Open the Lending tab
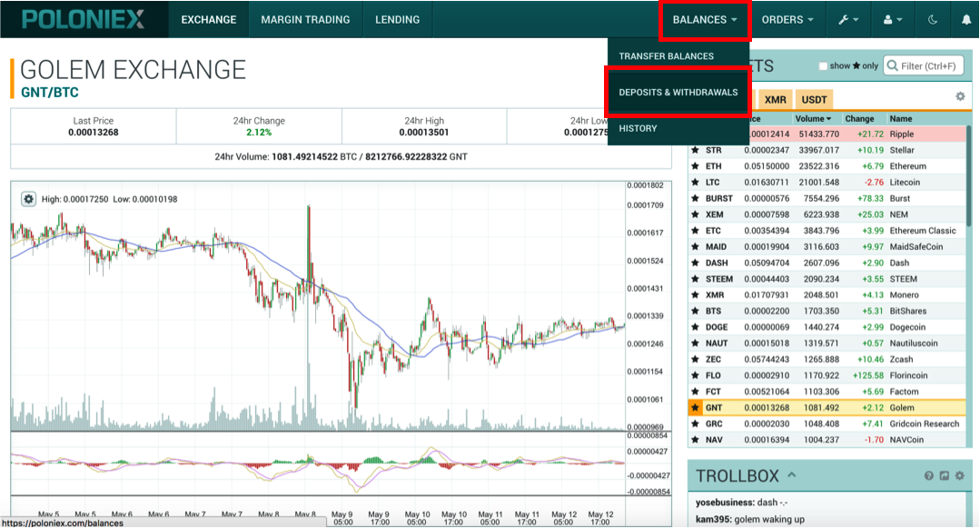This screenshot has width=980, height=528. (x=397, y=19)
